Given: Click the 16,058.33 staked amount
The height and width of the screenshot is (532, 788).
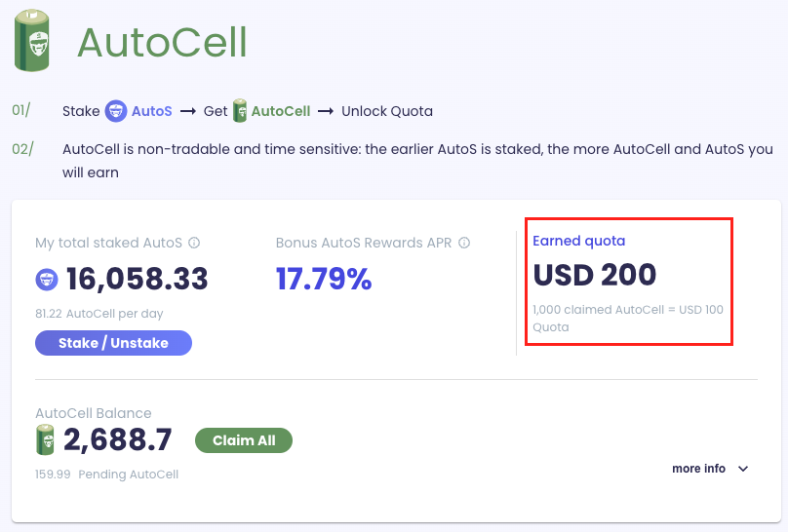Looking at the screenshot, I should [x=138, y=280].
